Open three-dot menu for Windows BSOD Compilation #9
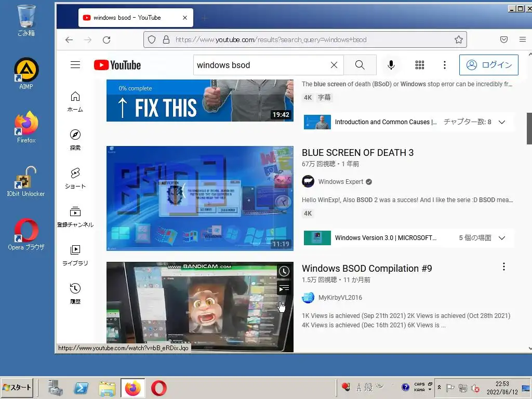Screen dimensions: 532x399 click(504, 267)
